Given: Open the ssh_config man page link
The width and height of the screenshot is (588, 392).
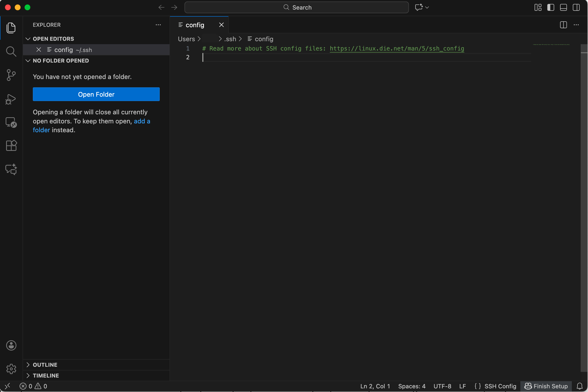Looking at the screenshot, I should pyautogui.click(x=397, y=49).
